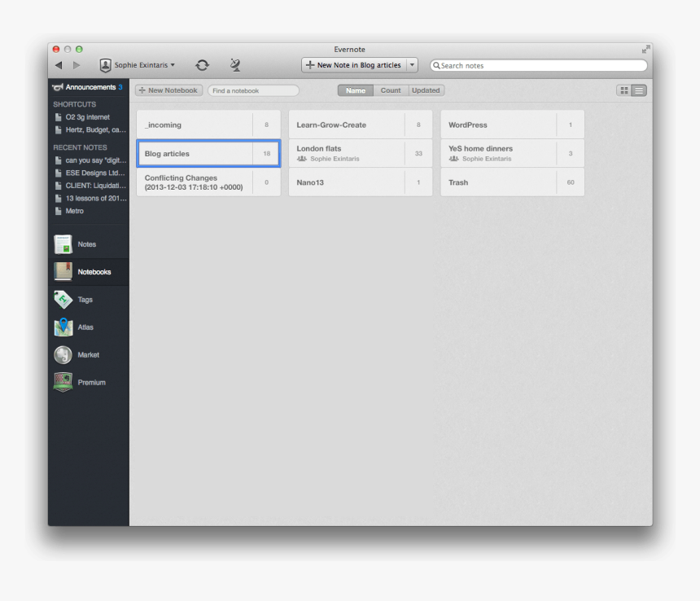
Task: Open the New Note dropdown arrow
Action: tap(412, 65)
